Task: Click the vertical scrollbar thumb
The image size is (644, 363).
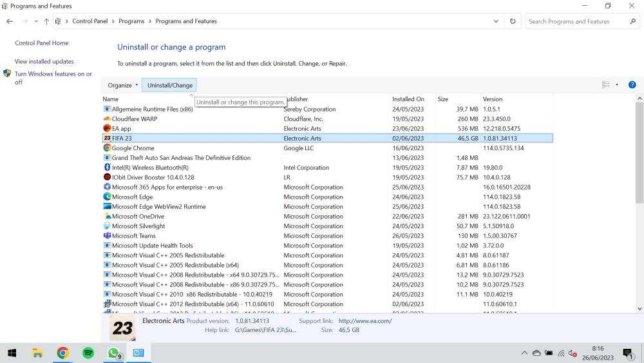Action: (x=639, y=154)
